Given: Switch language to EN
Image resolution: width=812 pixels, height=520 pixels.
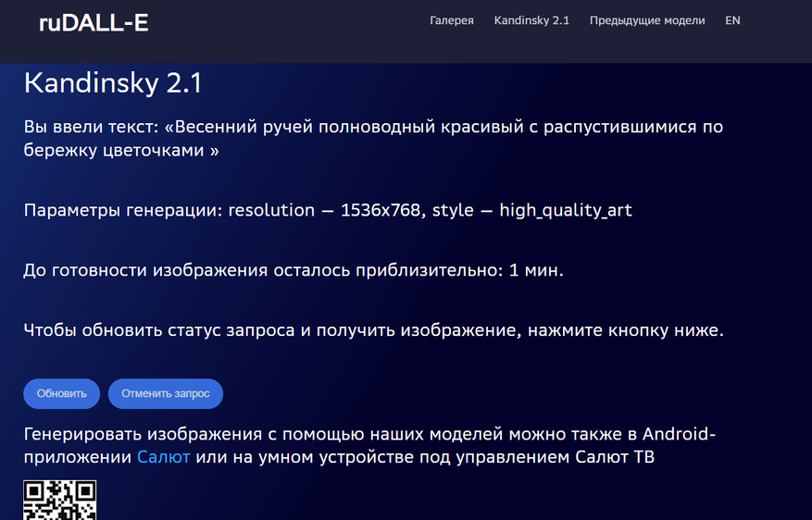Looking at the screenshot, I should point(732,20).
